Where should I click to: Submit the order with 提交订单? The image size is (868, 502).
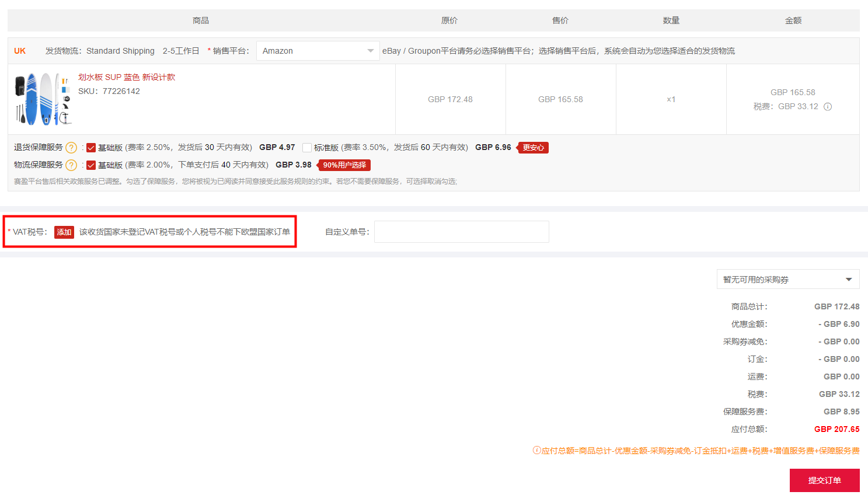(x=824, y=480)
